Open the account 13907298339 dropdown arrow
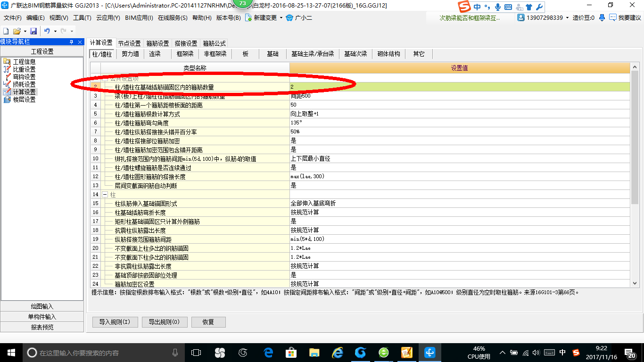The image size is (644, 362). pyautogui.click(x=568, y=18)
